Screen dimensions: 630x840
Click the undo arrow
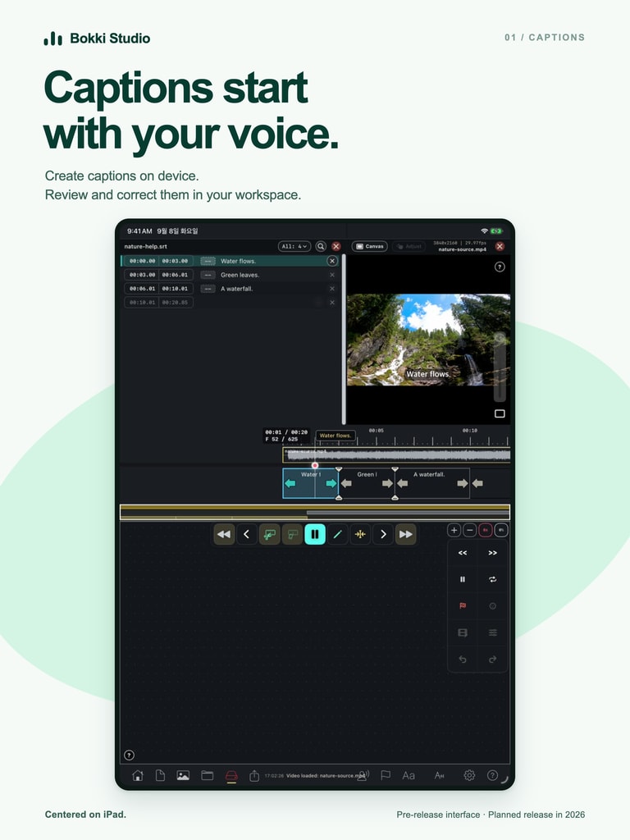tap(463, 660)
